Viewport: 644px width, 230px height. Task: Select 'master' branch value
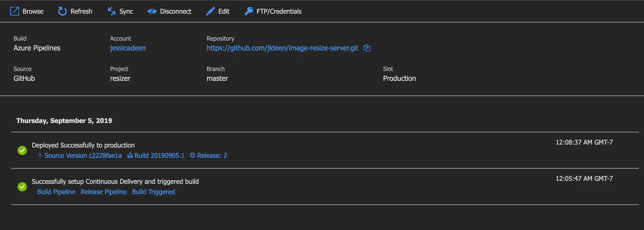[x=217, y=78]
